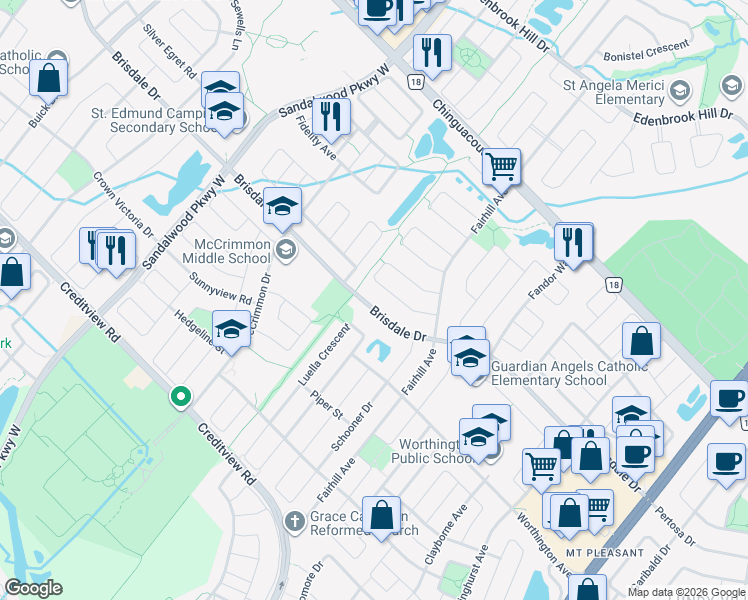Click the Map data ©2026 Google attribution
The height and width of the screenshot is (600, 748).
click(x=687, y=593)
